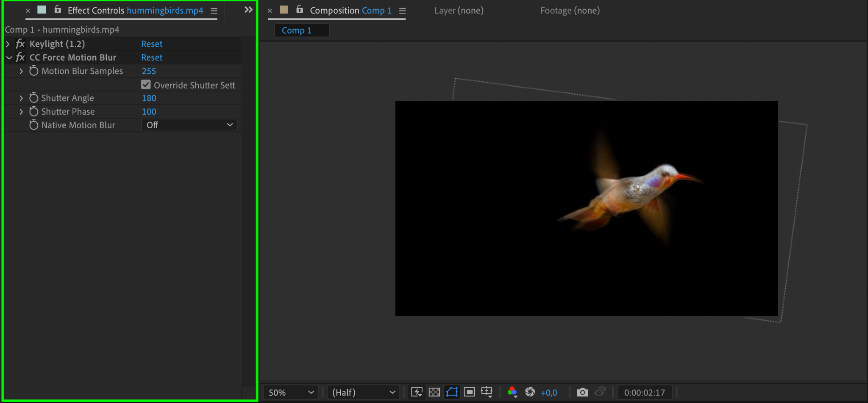Toggle the Keylight (1.2) fx effect switch
Viewport: 868px width, 403px height.
click(x=20, y=44)
